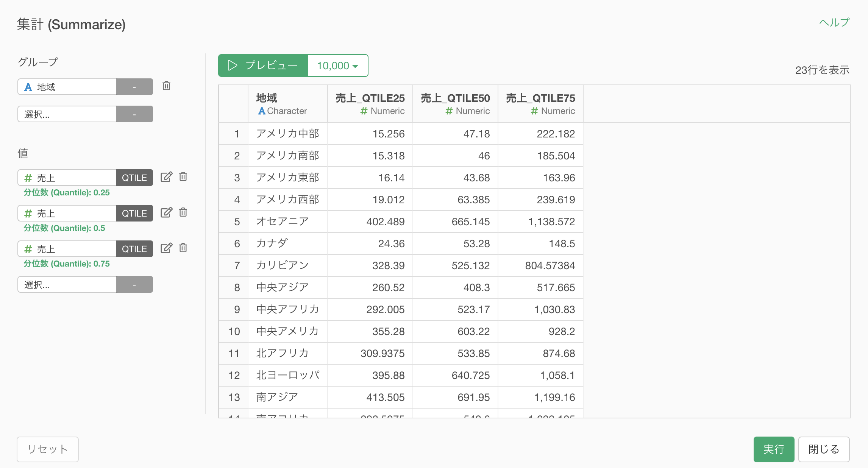
Task: Open the 地域 group column selector
Action: click(x=67, y=87)
